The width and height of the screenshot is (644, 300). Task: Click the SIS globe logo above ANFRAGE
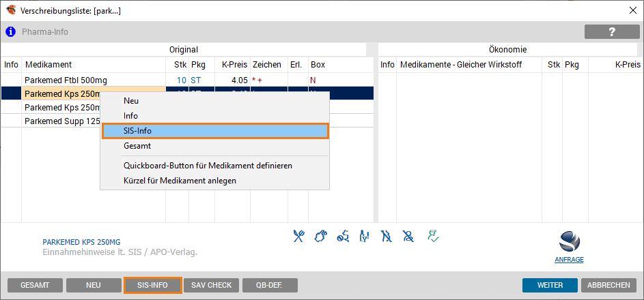(x=569, y=241)
